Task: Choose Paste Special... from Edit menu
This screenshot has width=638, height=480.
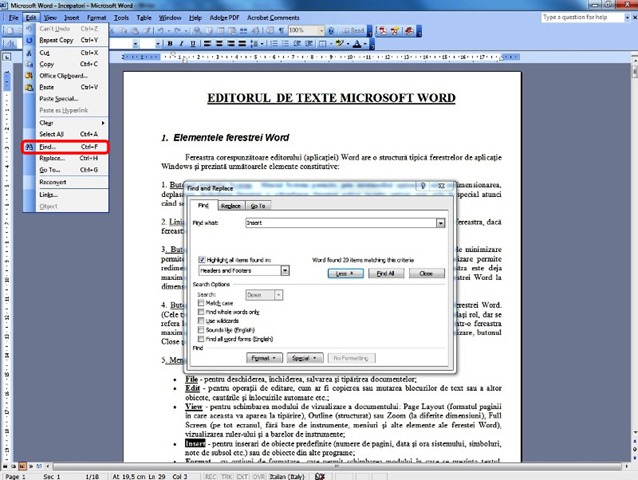Action: pos(66,99)
